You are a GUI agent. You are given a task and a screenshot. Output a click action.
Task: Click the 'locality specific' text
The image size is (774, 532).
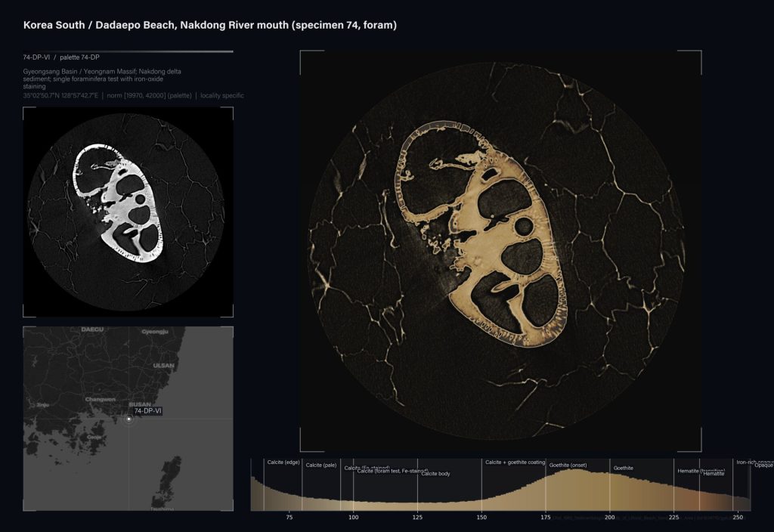point(222,96)
